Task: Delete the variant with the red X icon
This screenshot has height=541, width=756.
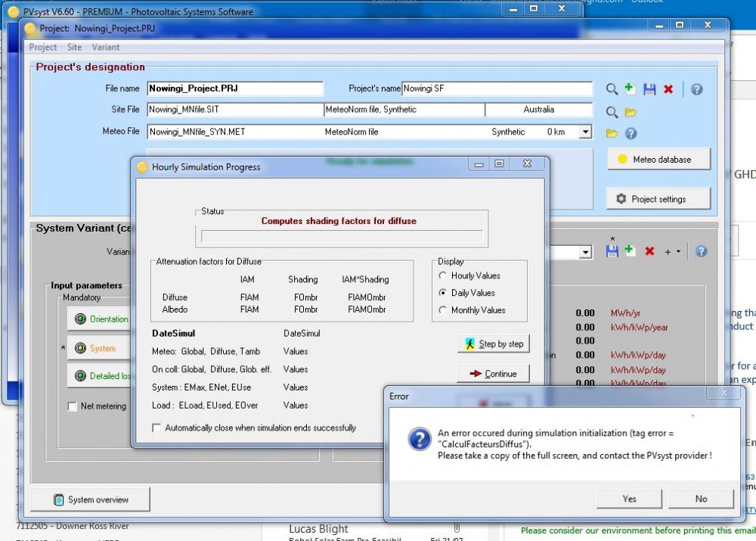Action: pyautogui.click(x=649, y=251)
